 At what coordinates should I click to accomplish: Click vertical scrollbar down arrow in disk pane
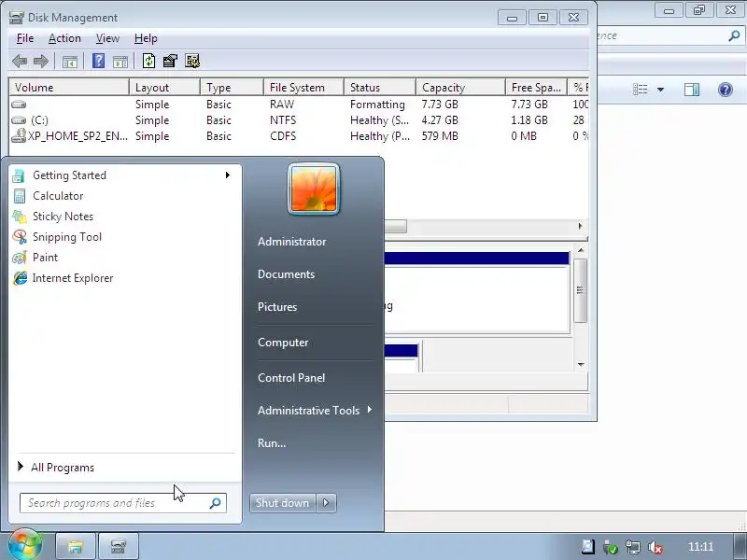click(581, 365)
